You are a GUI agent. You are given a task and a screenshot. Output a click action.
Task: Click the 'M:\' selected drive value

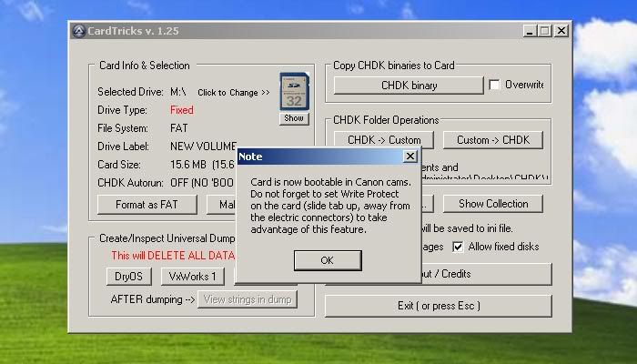(178, 92)
